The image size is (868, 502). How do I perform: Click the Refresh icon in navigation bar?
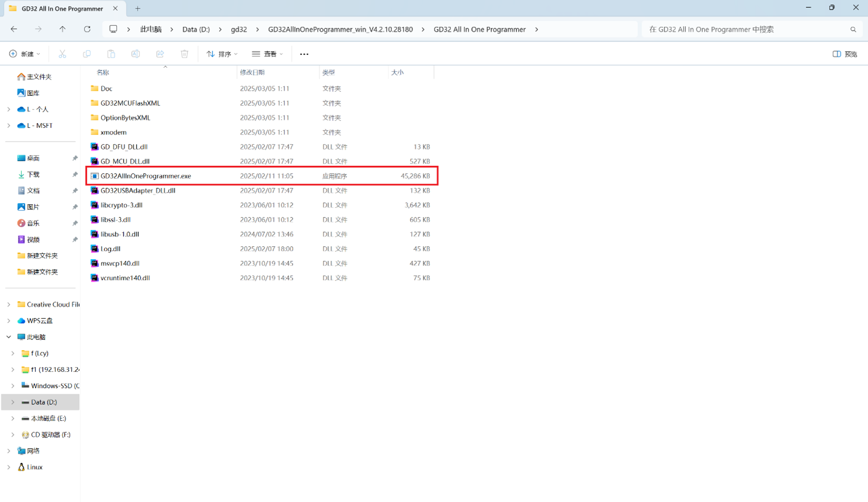click(87, 29)
